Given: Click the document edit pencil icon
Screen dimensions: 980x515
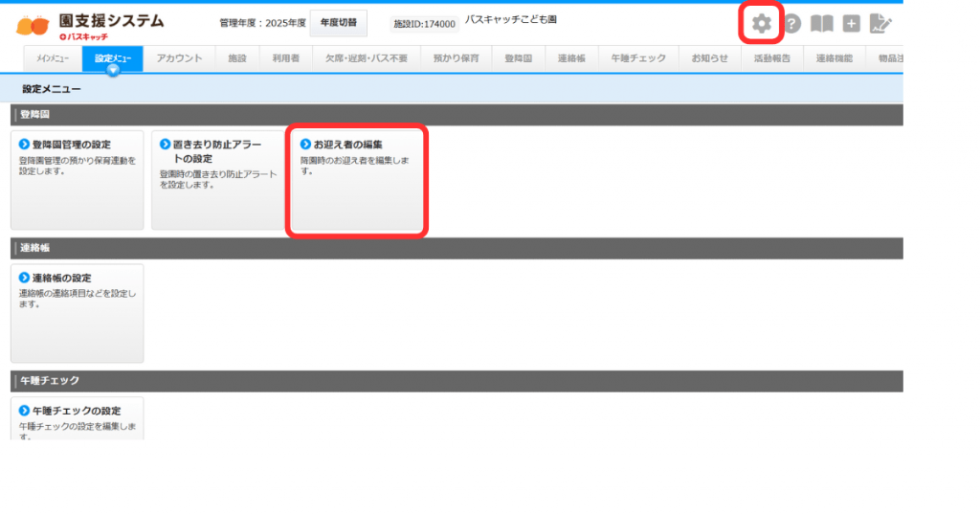Looking at the screenshot, I should (x=880, y=24).
